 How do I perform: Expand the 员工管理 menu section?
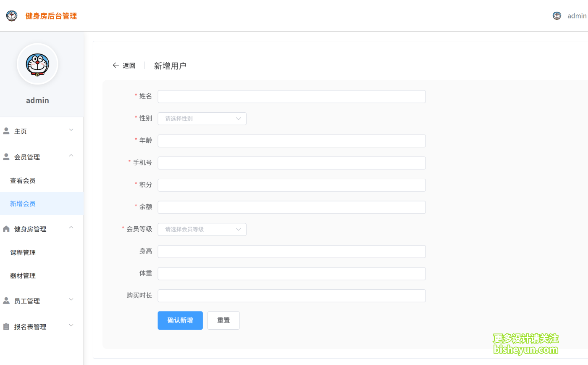pos(71,301)
